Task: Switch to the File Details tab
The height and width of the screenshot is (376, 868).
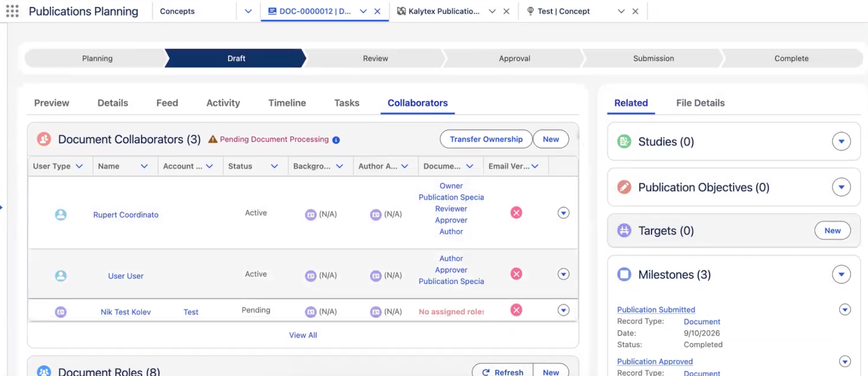Action: point(700,103)
